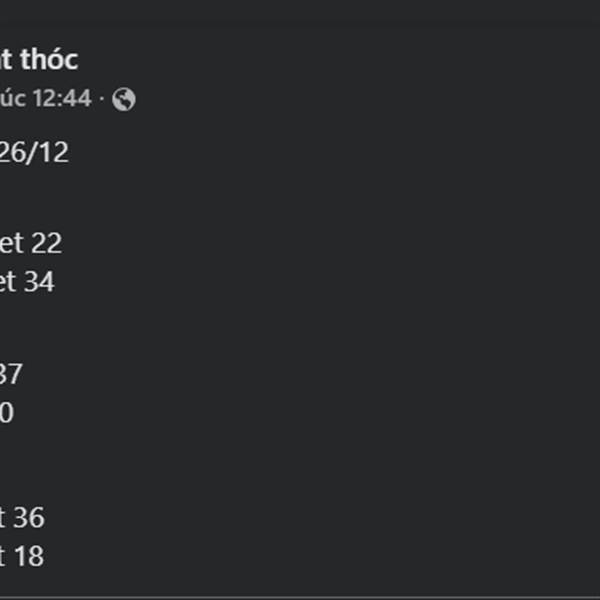Click the "t" fragment before 36

4,518
